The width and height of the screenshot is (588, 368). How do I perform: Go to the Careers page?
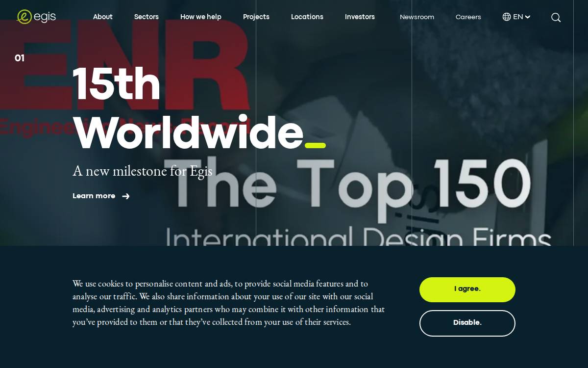coord(468,17)
